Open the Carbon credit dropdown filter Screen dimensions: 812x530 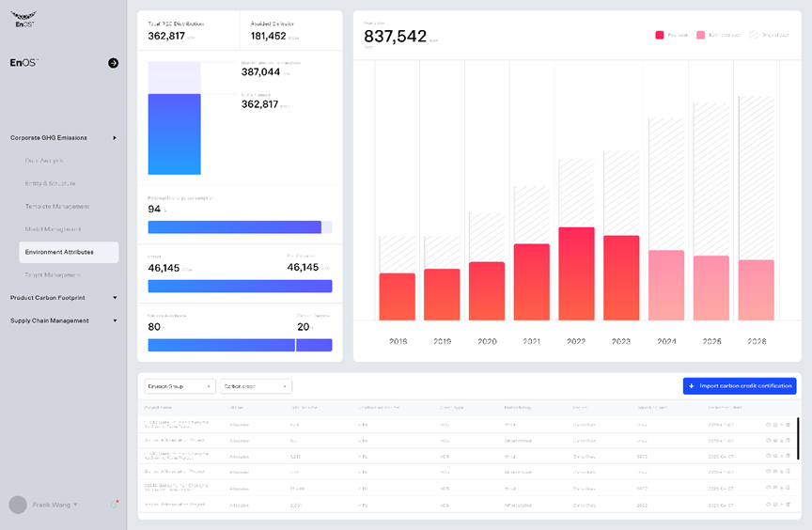(256, 386)
